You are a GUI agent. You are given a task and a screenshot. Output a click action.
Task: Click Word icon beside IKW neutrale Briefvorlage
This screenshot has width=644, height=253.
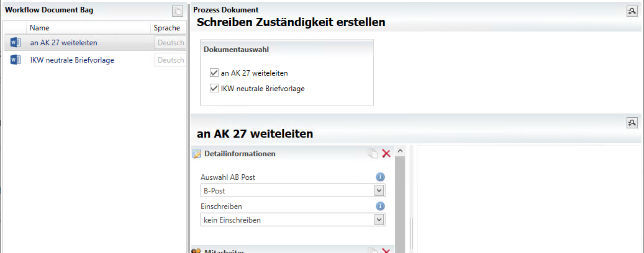coord(16,60)
